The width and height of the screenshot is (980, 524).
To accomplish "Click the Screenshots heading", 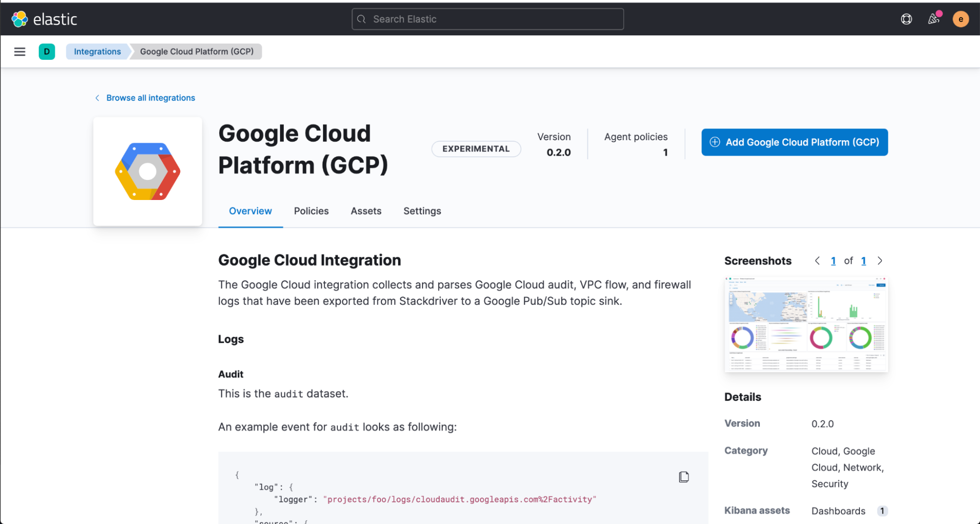I will pos(758,261).
